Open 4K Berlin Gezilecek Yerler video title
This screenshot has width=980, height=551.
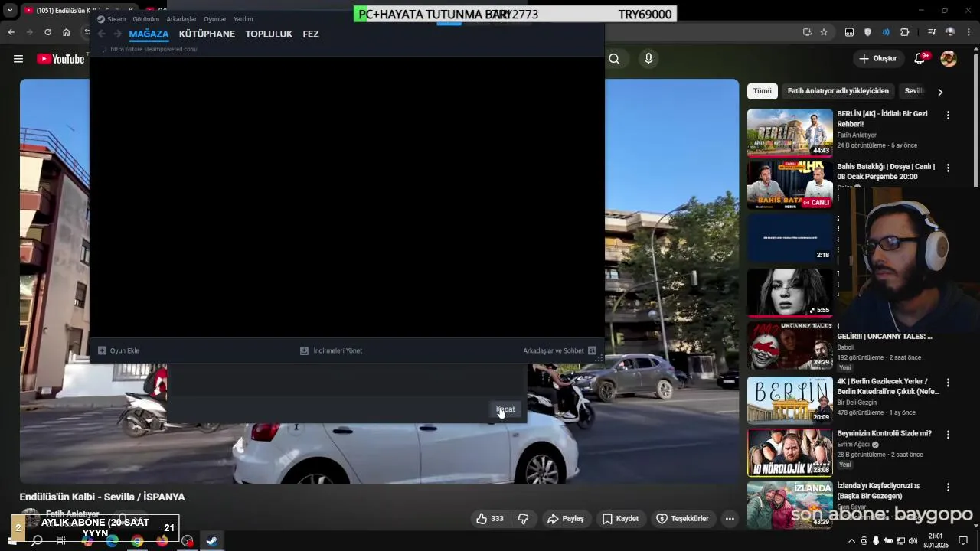point(888,386)
